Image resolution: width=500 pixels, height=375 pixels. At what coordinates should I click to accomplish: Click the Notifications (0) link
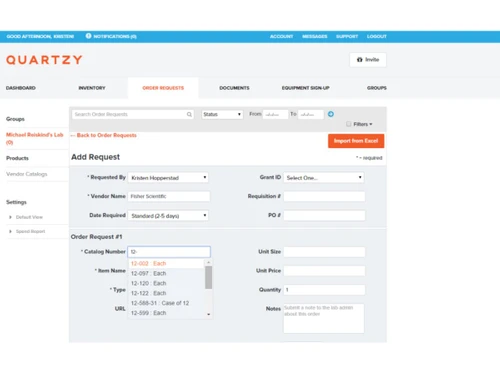115,36
